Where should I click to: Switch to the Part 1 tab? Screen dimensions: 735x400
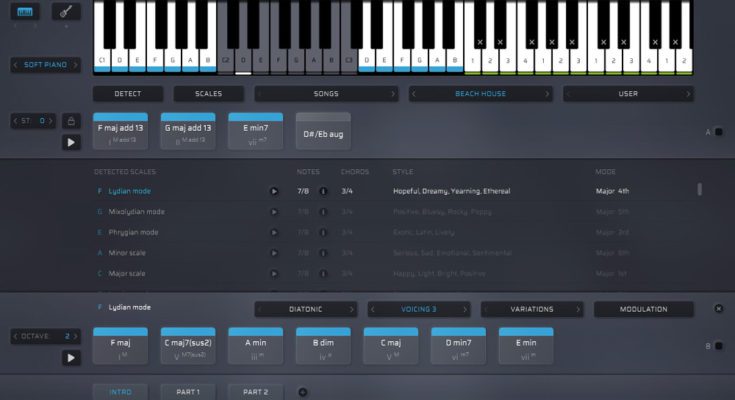(189, 392)
